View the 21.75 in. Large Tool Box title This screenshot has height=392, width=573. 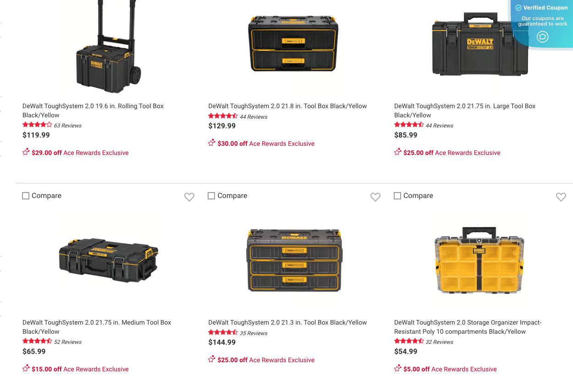[465, 110]
